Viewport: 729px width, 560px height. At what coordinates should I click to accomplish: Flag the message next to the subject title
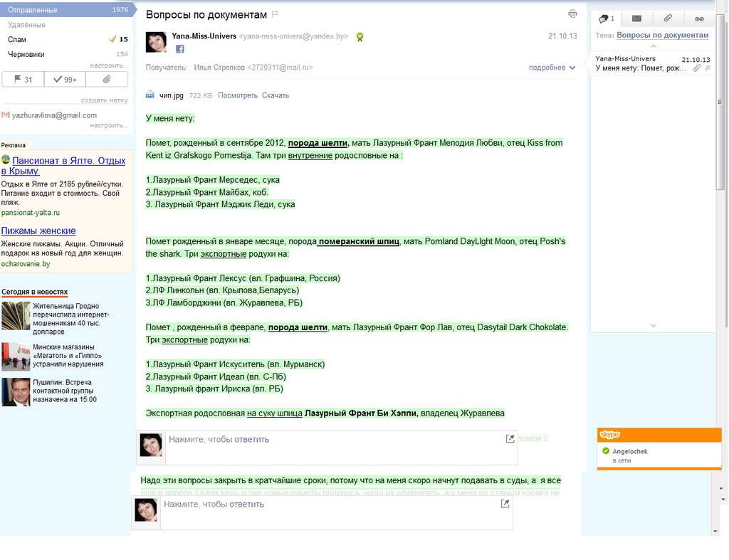coord(275,14)
